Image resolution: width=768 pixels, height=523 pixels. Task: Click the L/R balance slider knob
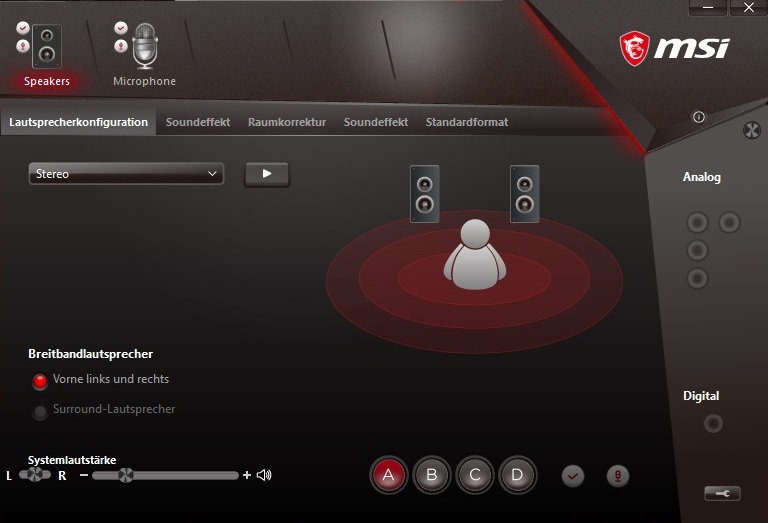pyautogui.click(x=34, y=475)
